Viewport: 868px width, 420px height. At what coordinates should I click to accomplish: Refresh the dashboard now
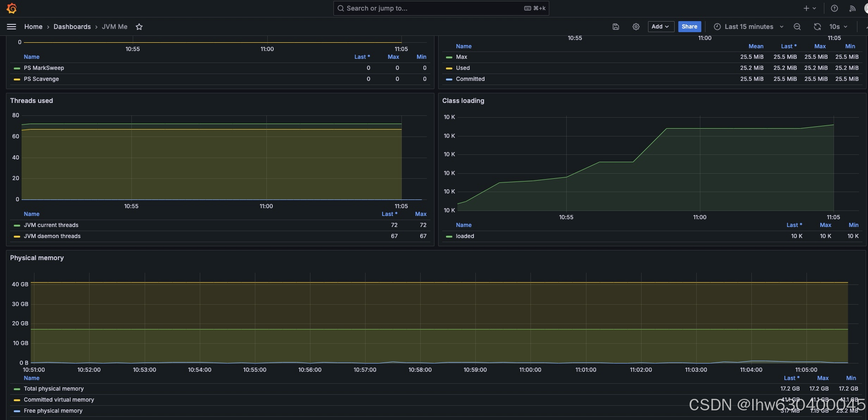pos(817,27)
